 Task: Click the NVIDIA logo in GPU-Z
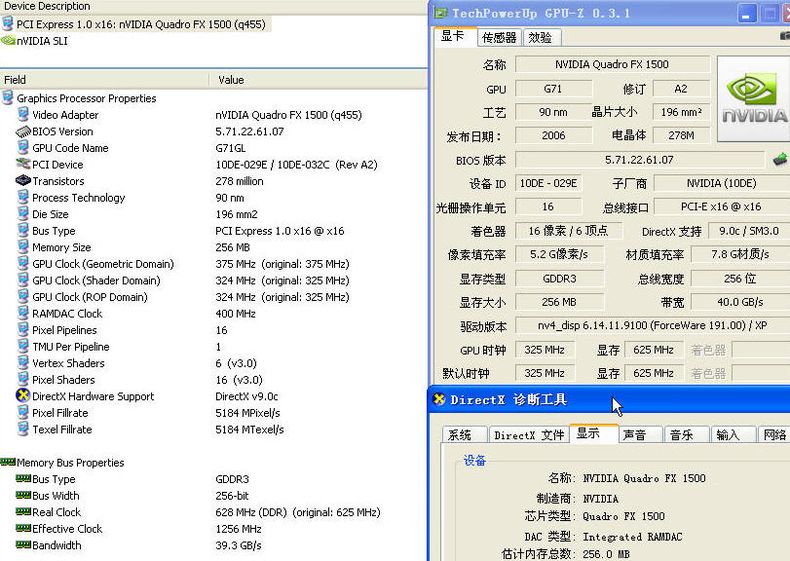(754, 99)
